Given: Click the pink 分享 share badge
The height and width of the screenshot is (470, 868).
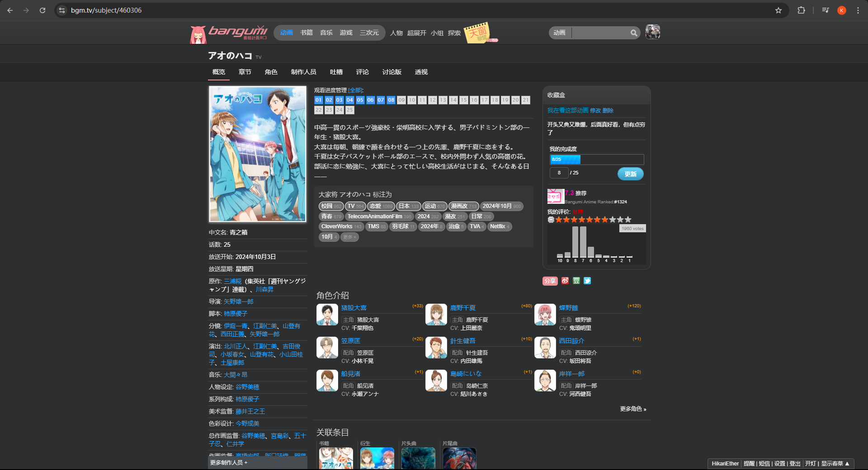Looking at the screenshot, I should (550, 281).
